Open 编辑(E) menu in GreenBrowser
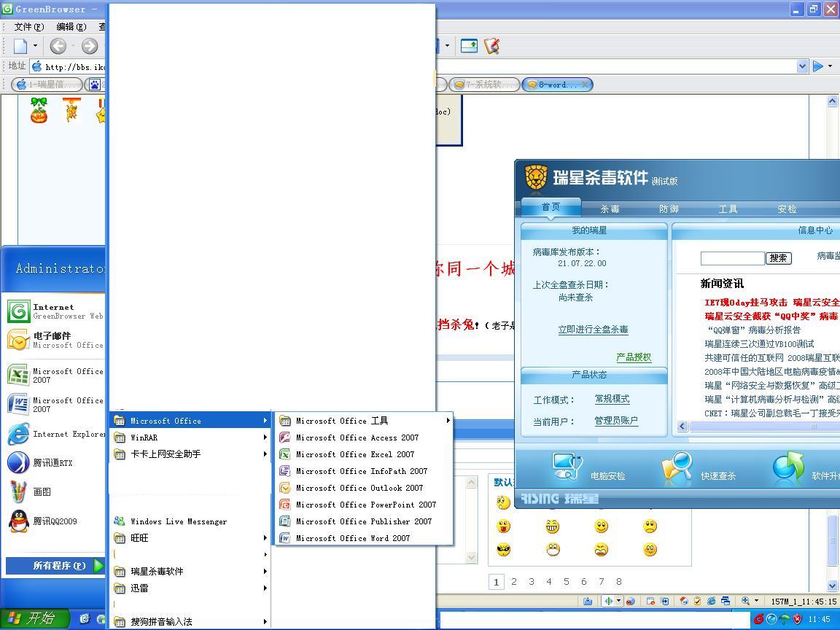Screen dimensions: 840x630 (71, 27)
